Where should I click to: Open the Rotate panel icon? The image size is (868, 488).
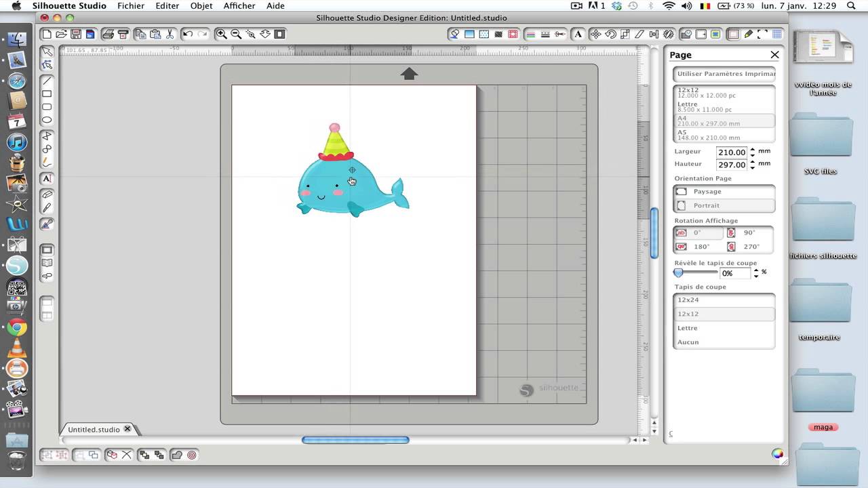611,34
